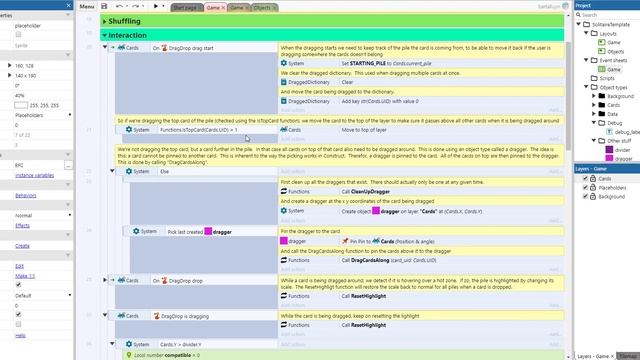Click DraggedDictionary icon in Add key action
Viewport: 640px width, 360px height.
pos(284,101)
